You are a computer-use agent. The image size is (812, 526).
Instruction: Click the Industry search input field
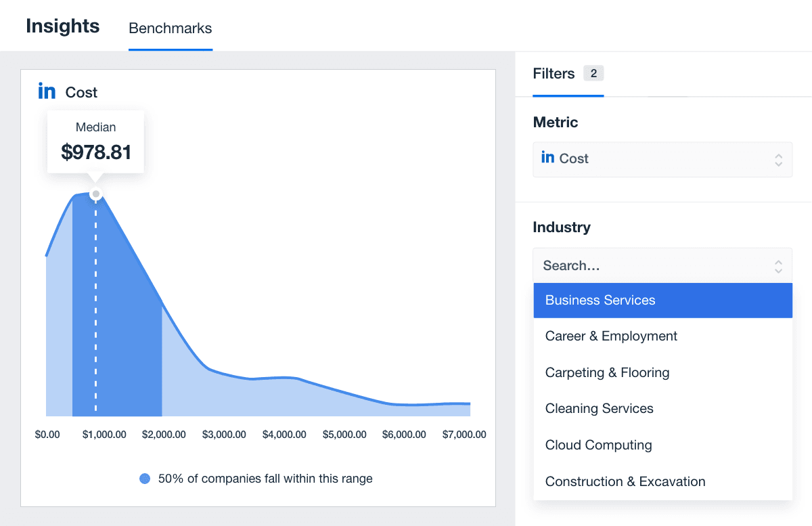click(650, 266)
